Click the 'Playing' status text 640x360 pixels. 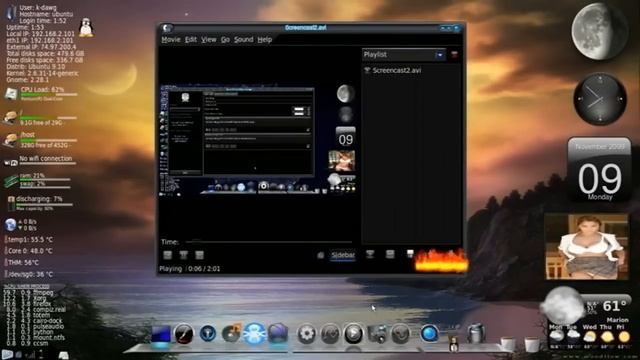(x=171, y=269)
